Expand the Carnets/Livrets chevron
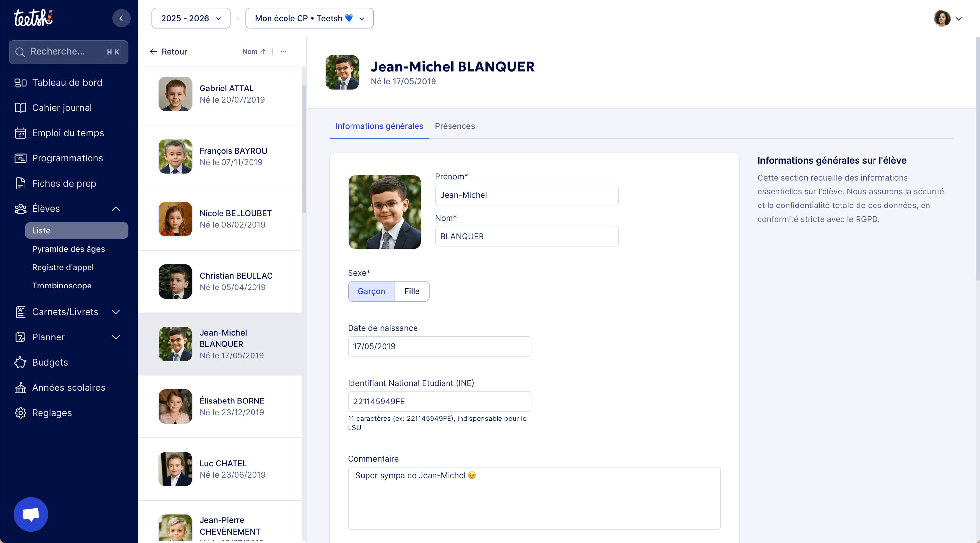The image size is (980, 543). tap(116, 312)
